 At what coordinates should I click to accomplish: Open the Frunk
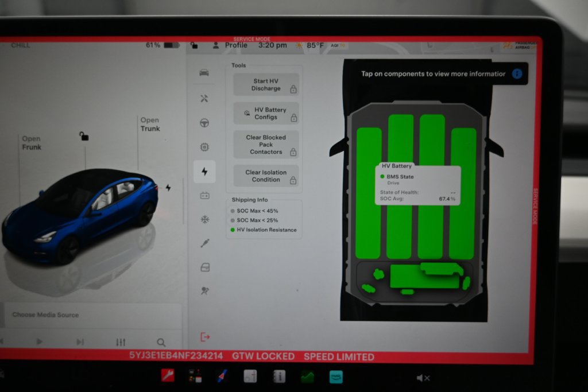pyautogui.click(x=32, y=143)
